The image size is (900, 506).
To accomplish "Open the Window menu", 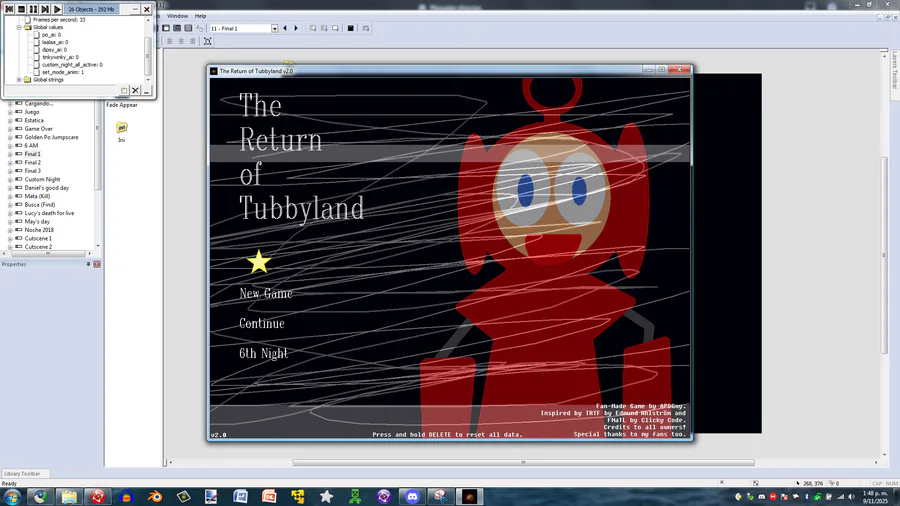I will coord(177,16).
